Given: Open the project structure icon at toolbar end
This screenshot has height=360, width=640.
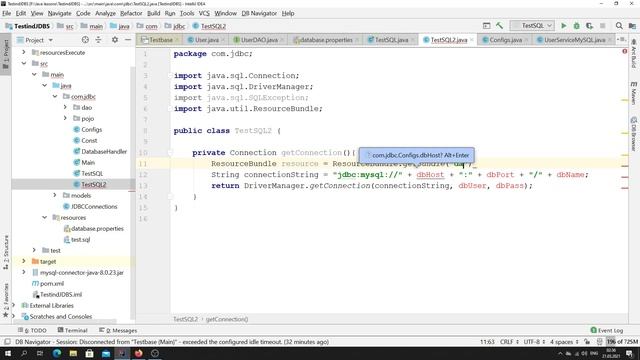Looking at the screenshot, I should click(632, 26).
